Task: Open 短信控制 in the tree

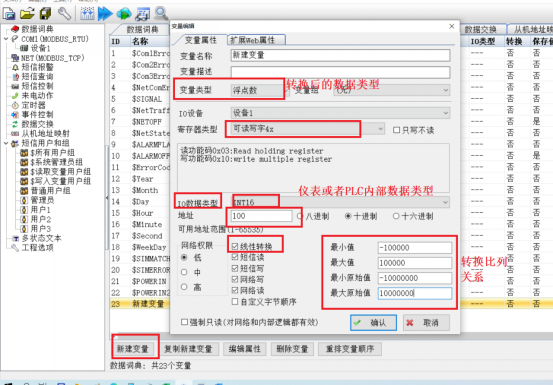Action: tap(37, 86)
